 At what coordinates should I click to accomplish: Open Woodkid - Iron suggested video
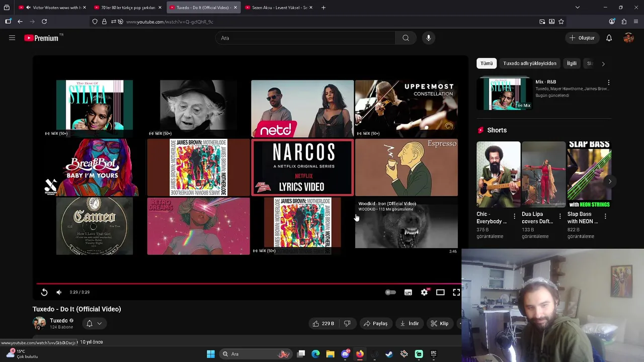pyautogui.click(x=407, y=226)
